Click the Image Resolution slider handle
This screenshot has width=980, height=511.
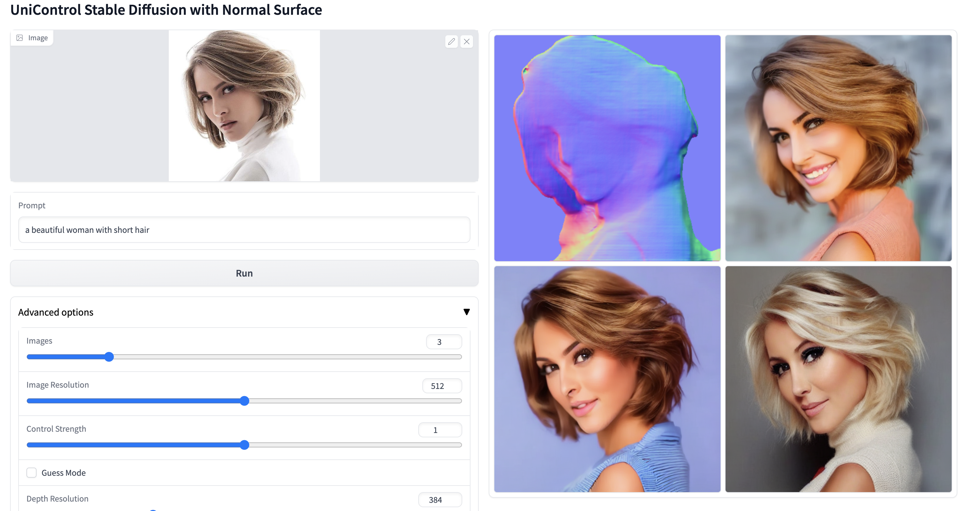(245, 401)
